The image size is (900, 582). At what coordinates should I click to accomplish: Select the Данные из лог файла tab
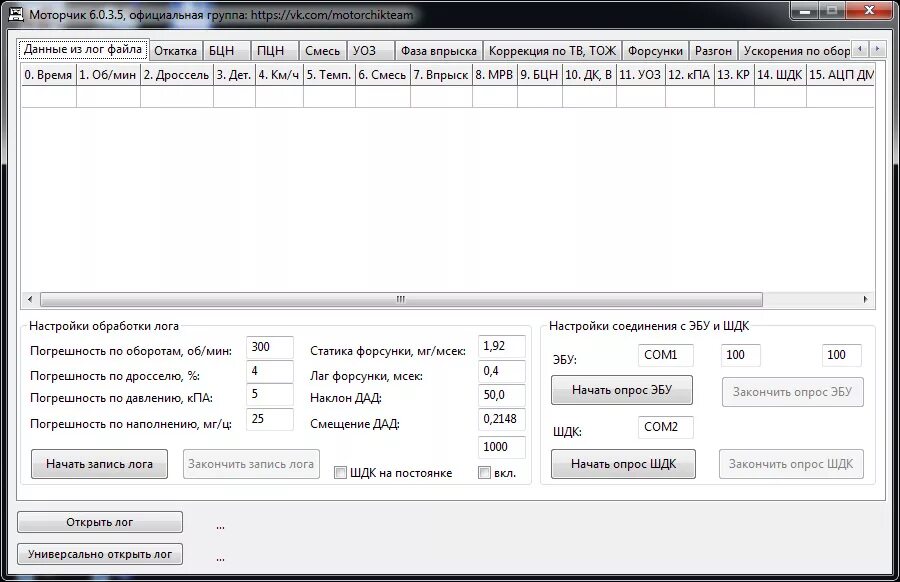click(x=83, y=49)
